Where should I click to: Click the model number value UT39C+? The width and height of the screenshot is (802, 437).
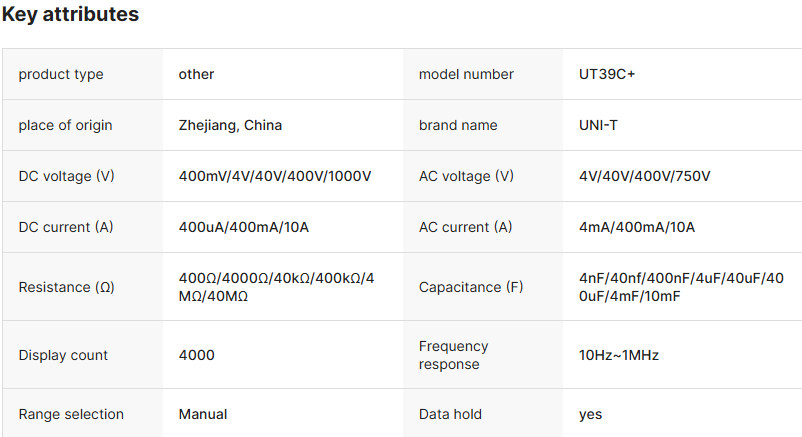[607, 74]
